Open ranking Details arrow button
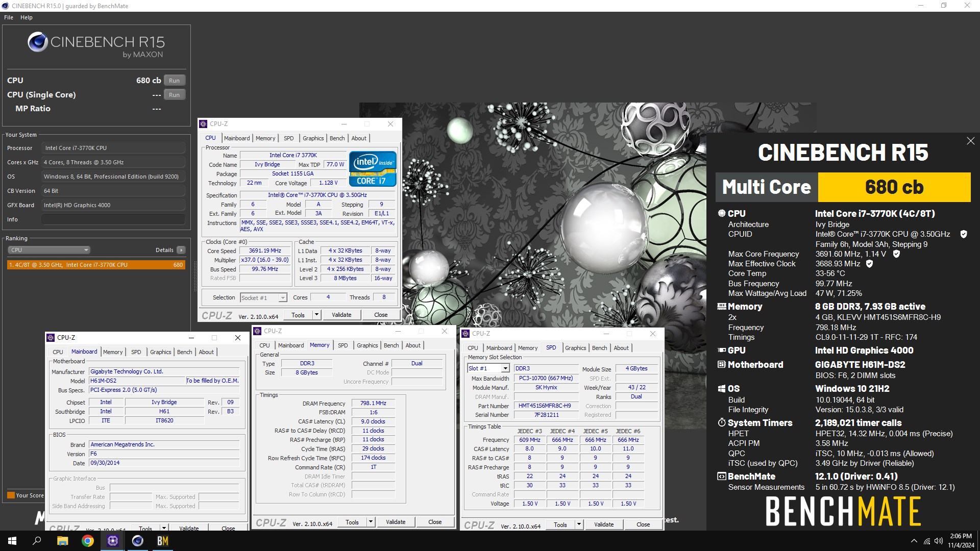The image size is (980, 551). 181,250
